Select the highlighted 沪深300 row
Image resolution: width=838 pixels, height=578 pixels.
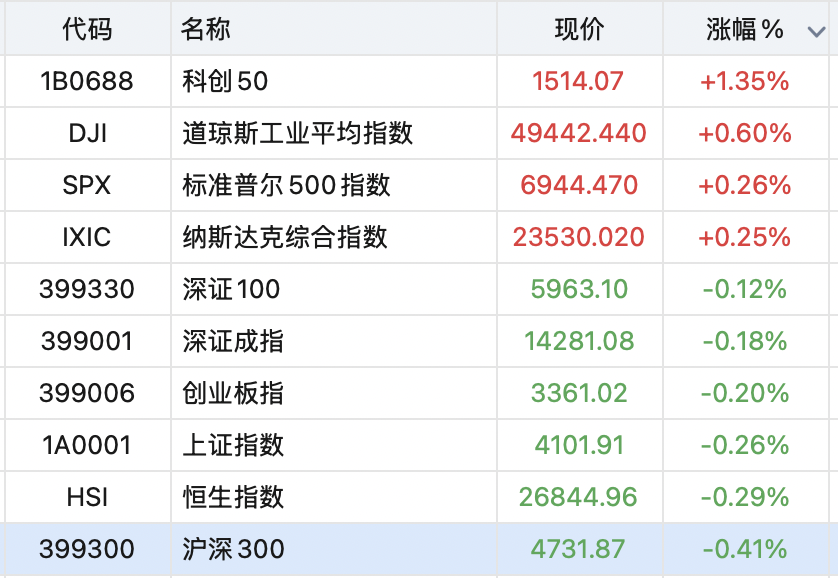[x=400, y=548]
